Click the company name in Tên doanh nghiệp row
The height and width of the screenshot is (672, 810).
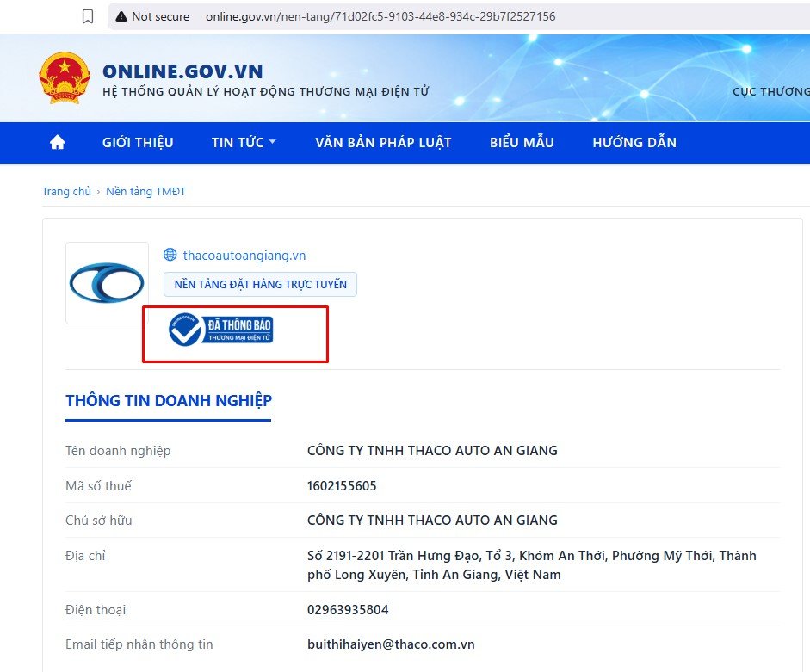[432, 451]
